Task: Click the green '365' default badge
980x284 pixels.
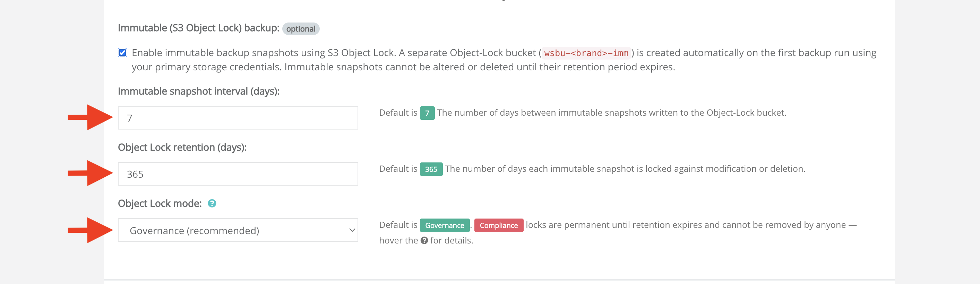Action: 431,169
